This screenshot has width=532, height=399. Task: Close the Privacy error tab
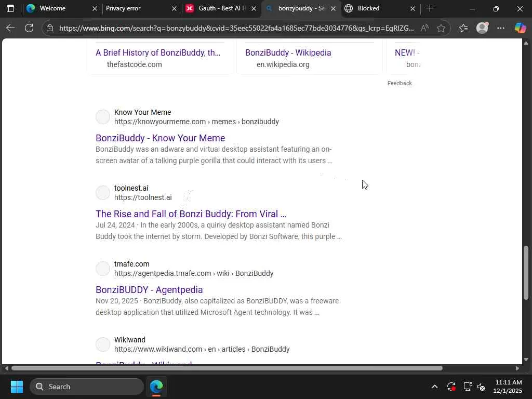tap(174, 8)
